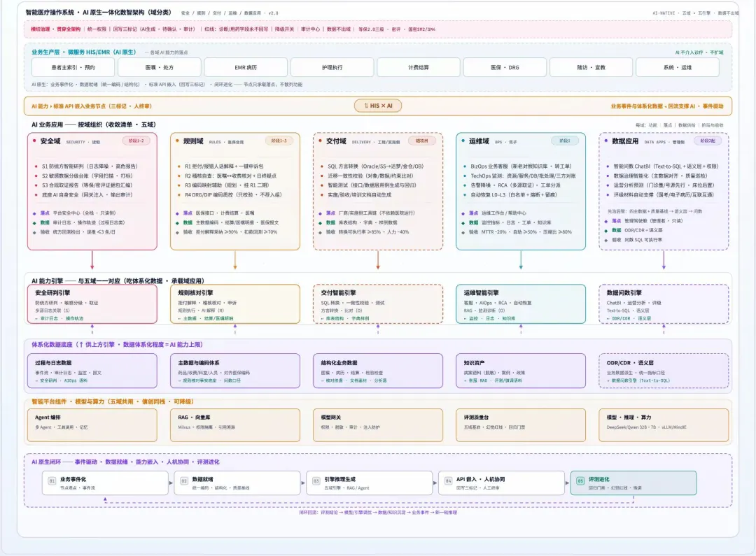Click the 阶段1-3 tag in 规则域 card

coord(279,141)
